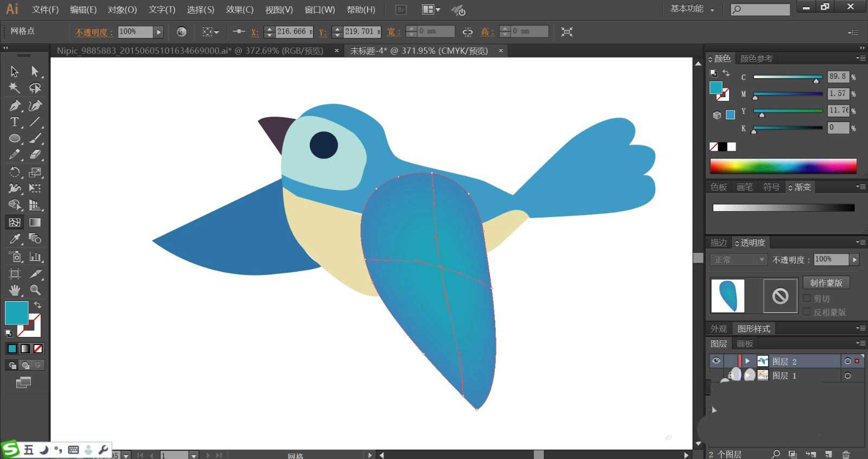Switch to the 未标题-4 document tab
Viewport: 868px width, 459px height.
pos(419,50)
